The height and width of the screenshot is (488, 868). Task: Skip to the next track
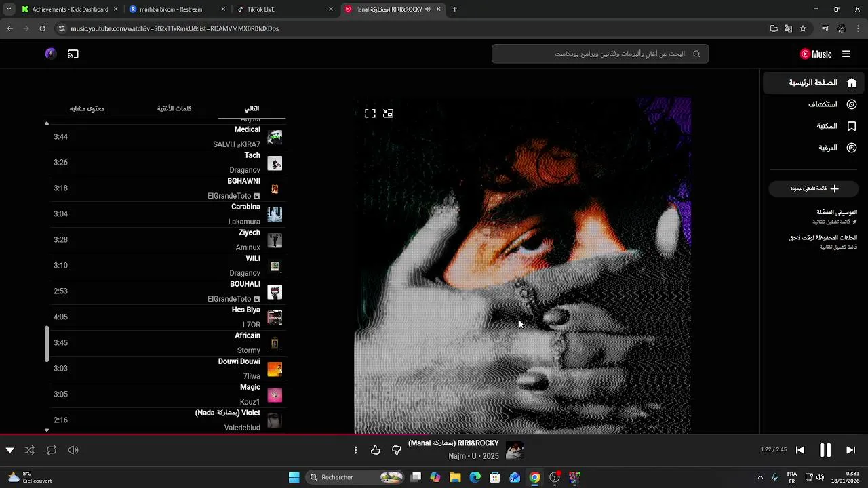(x=850, y=450)
